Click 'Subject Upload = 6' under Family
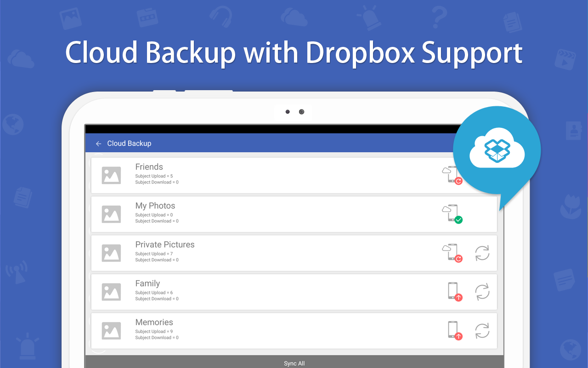Viewport: 588px width, 368px height. (x=154, y=293)
